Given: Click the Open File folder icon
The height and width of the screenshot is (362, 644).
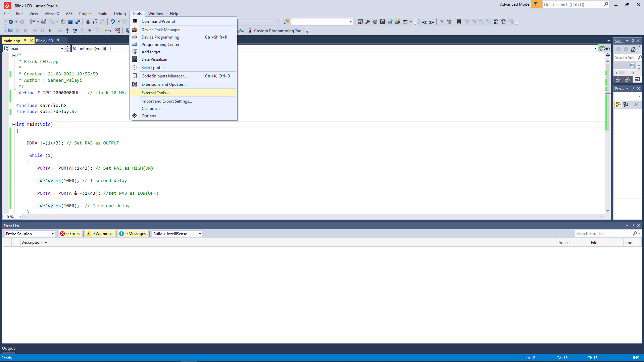Looking at the screenshot, I should point(63,22).
